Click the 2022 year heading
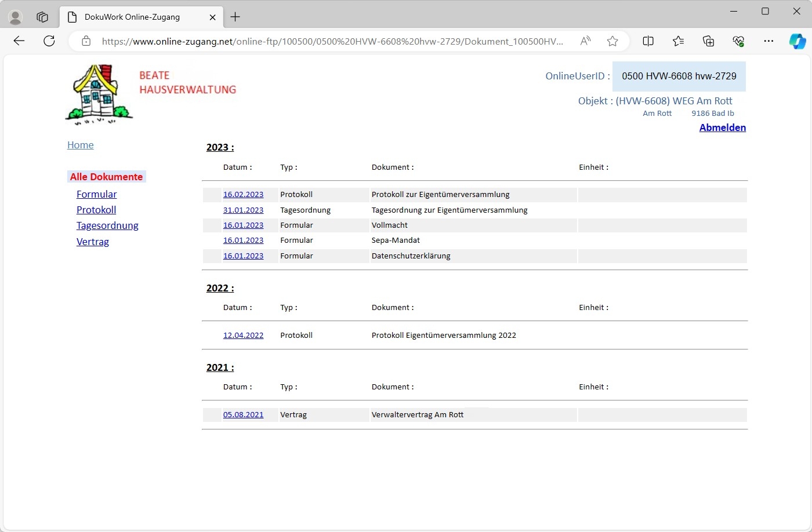The width and height of the screenshot is (812, 532). click(220, 288)
